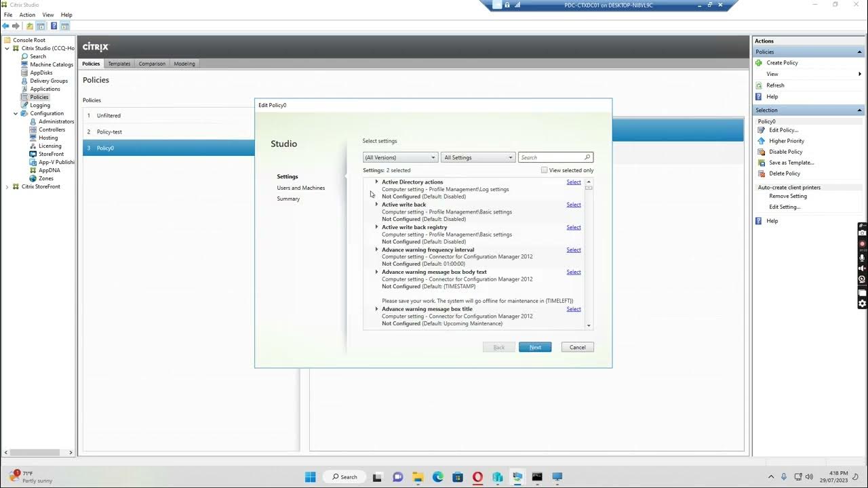Click Select link for Active Directory actions
The width and height of the screenshot is (868, 488).
point(574,182)
